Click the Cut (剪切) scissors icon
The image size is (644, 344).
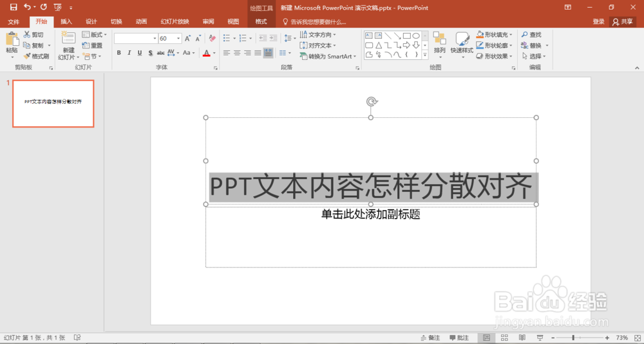27,35
